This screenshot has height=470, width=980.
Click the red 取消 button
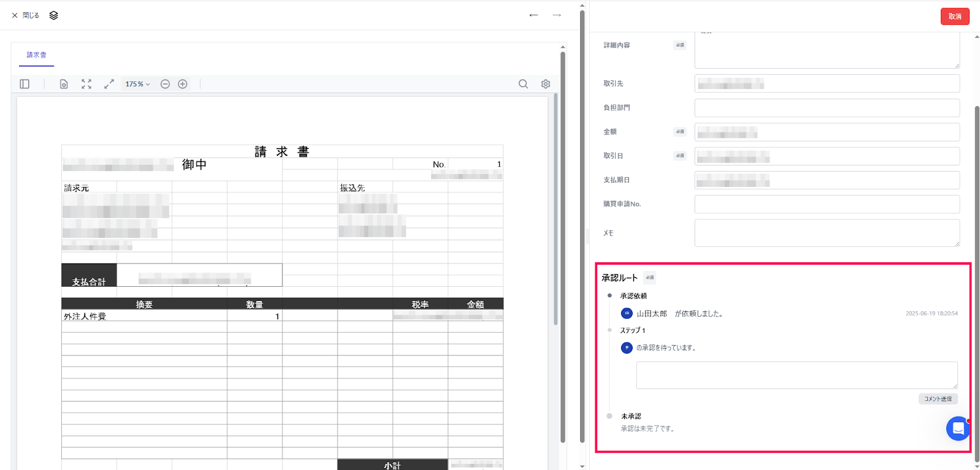pos(955,17)
